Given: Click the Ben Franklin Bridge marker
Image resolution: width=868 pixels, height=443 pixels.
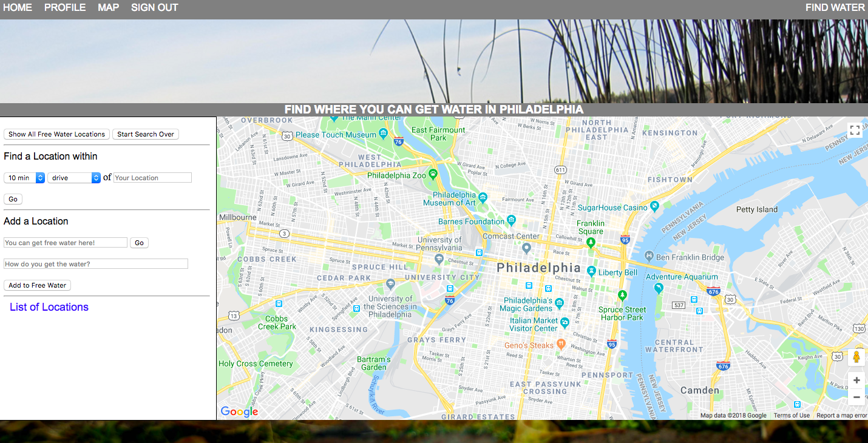Looking at the screenshot, I should pyautogui.click(x=649, y=255).
